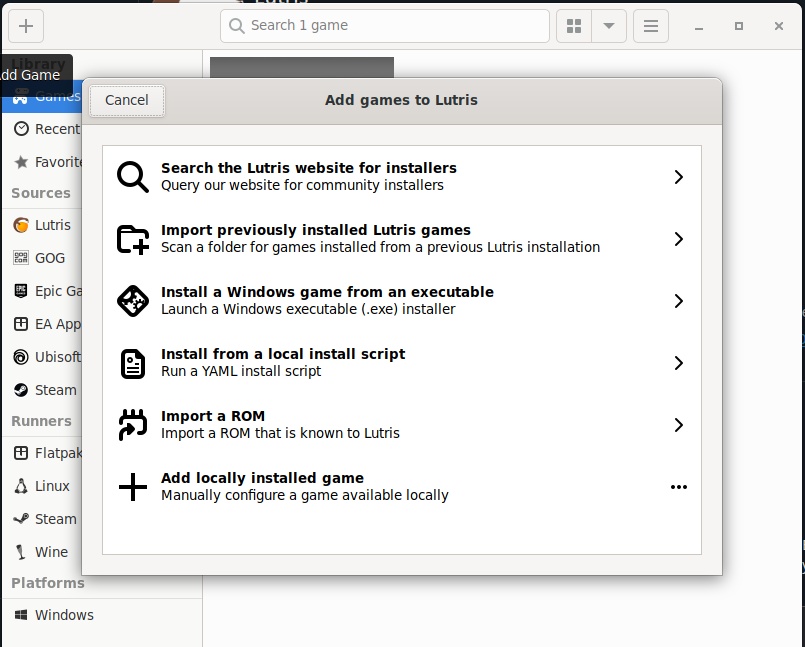Click the folder-plus import games icon
Viewport: 805px width, 647px height.
(x=133, y=239)
